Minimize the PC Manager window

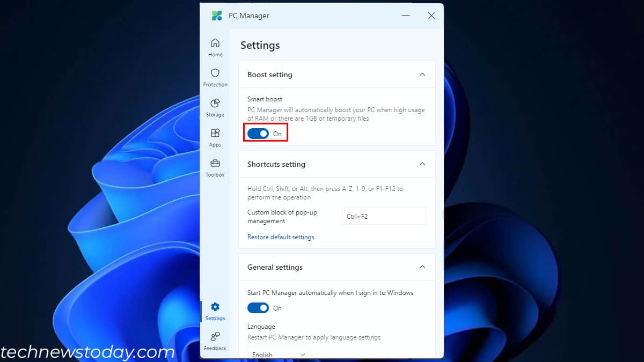[x=406, y=16]
